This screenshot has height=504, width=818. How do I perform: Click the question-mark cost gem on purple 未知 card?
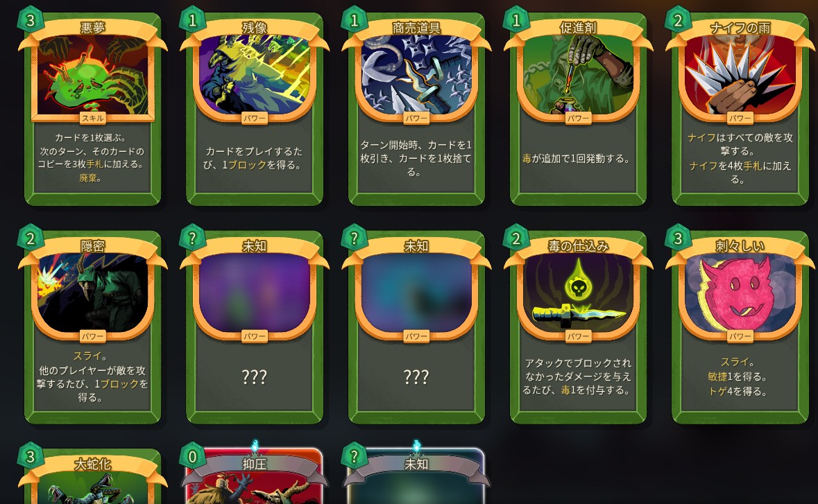192,238
